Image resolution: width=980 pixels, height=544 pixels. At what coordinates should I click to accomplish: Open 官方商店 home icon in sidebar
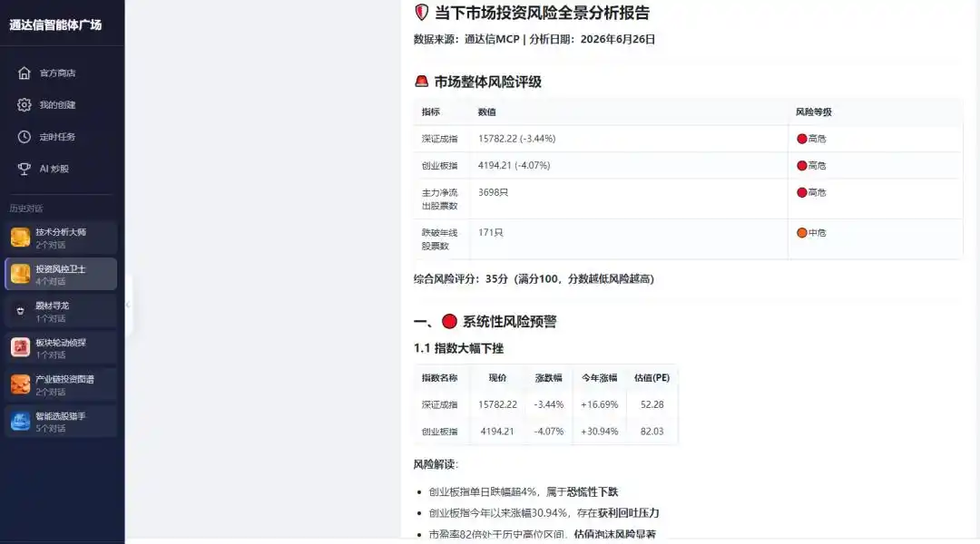click(24, 73)
